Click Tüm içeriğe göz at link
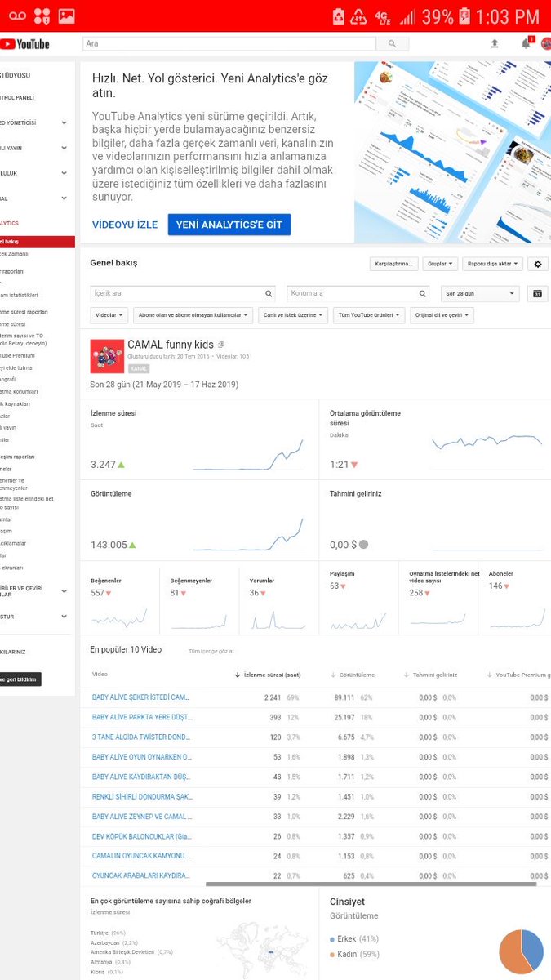The height and width of the screenshot is (980, 551). 211,651
